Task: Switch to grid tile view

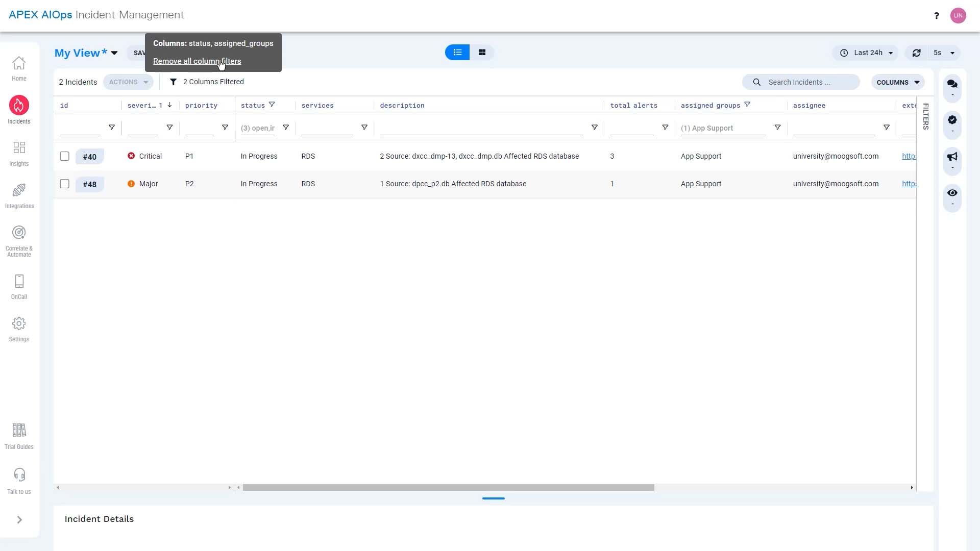Action: [482, 52]
